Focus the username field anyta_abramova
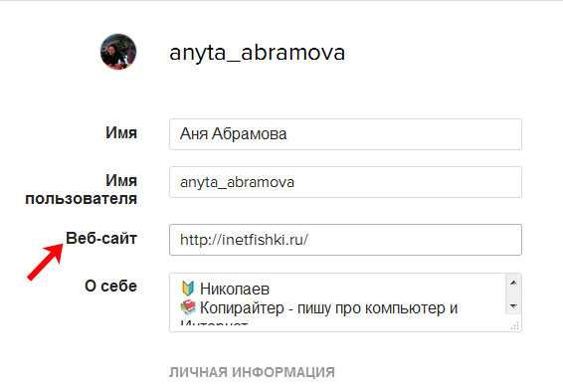This screenshot has width=563, height=392. click(345, 182)
